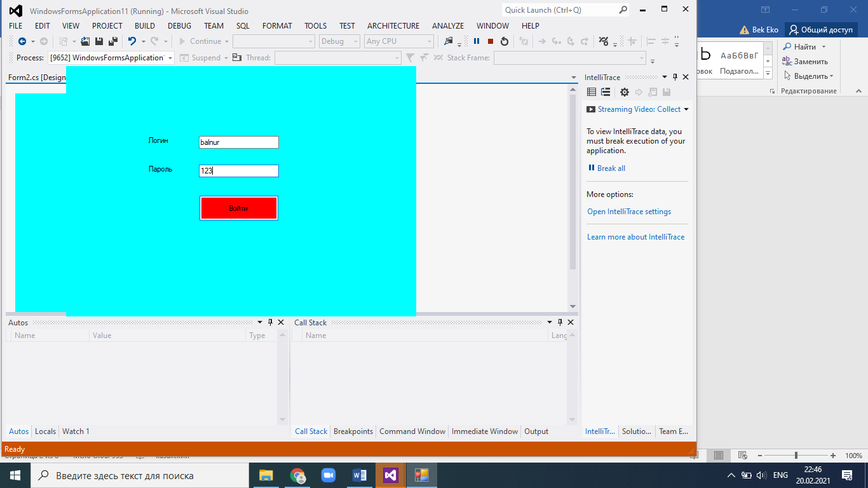Click the volume speaker icon in system tray
Image resolution: width=868 pixels, height=488 pixels.
(x=761, y=475)
